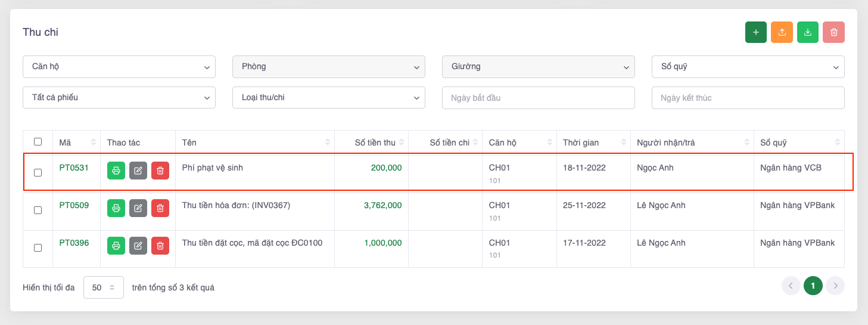Click the orange upload icon button

782,32
